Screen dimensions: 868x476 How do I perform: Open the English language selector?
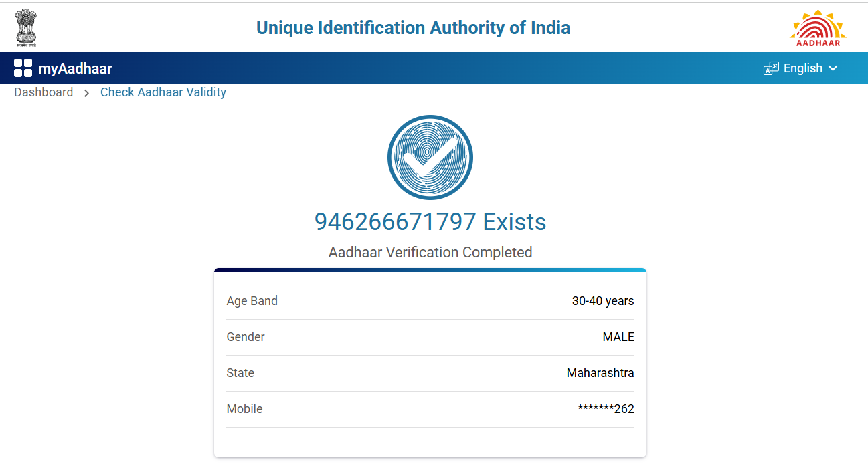click(x=802, y=68)
